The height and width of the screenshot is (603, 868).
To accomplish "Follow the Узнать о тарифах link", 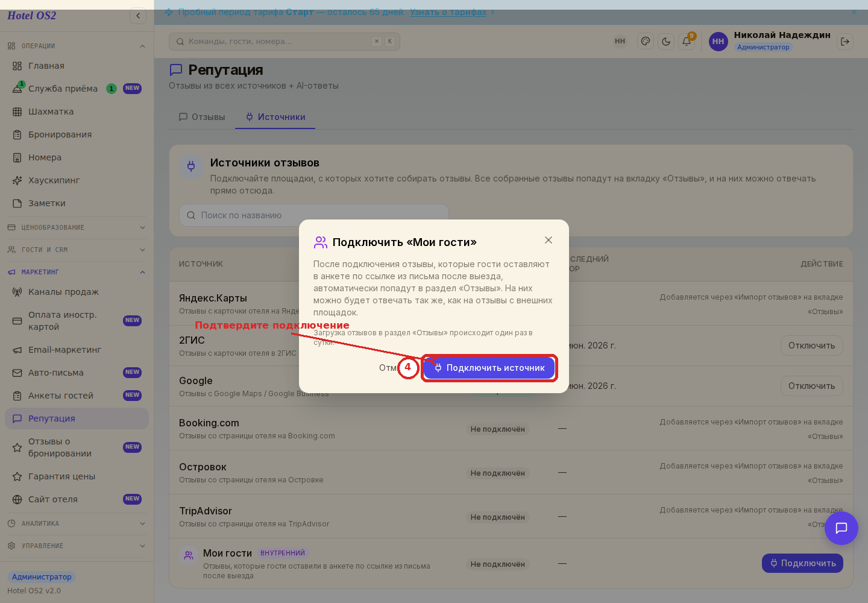I will click(x=448, y=12).
